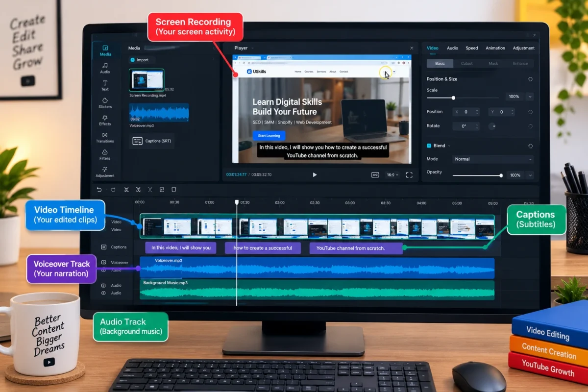Screen dimensions: 588x392
Task: Select the Cutout sub-tab
Action: point(466,64)
